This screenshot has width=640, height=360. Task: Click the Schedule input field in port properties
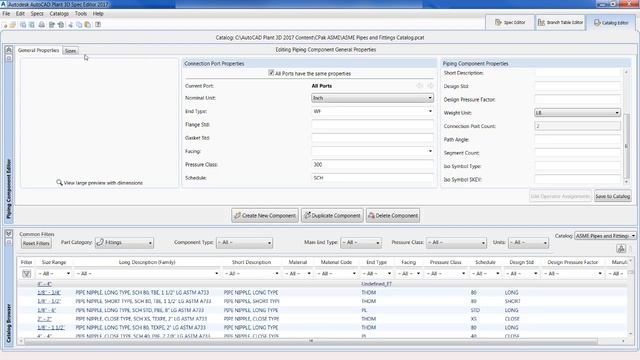372,178
